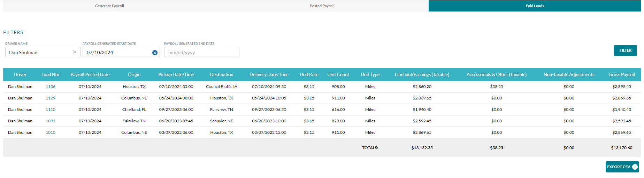Screen dimensions: 644x178
Task: Sort by the Destination column header
Action: point(222,74)
